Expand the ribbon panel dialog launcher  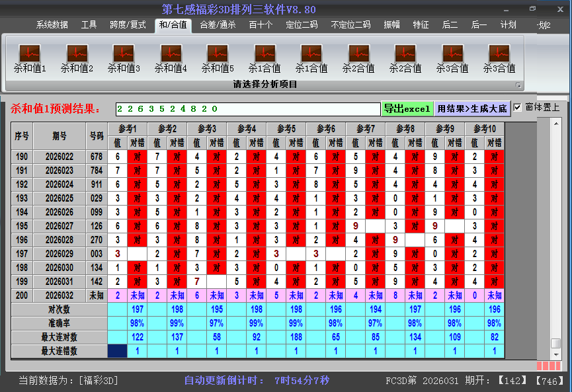pos(518,85)
